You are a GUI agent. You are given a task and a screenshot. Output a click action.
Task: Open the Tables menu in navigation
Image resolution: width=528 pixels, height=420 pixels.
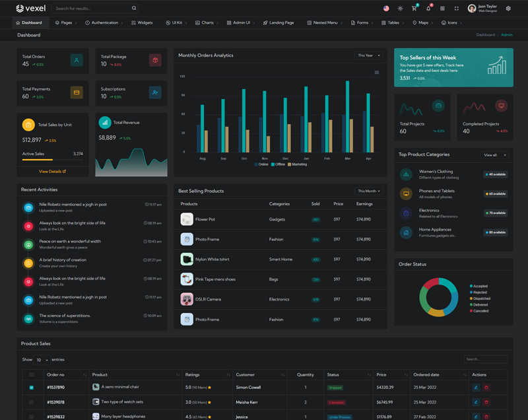coord(393,22)
